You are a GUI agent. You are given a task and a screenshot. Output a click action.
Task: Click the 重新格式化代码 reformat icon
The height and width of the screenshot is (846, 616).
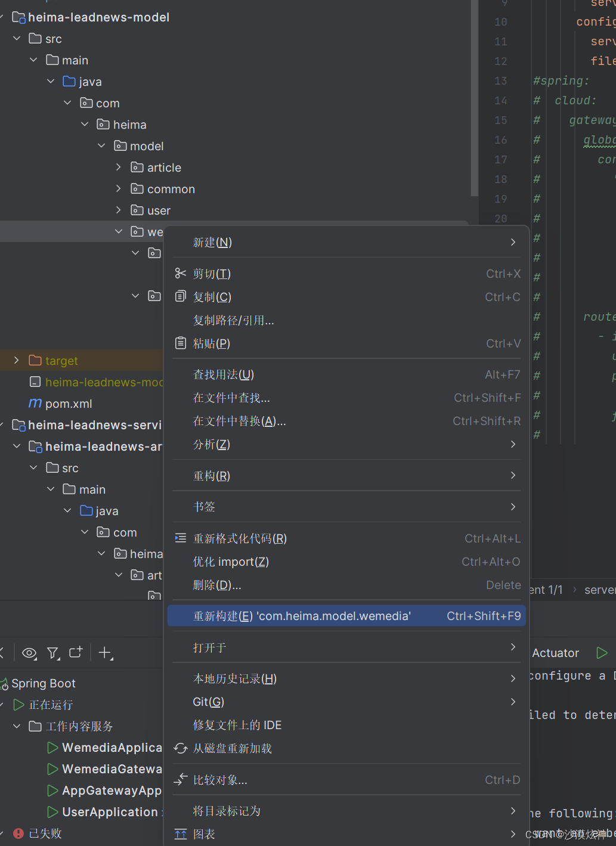tap(181, 538)
